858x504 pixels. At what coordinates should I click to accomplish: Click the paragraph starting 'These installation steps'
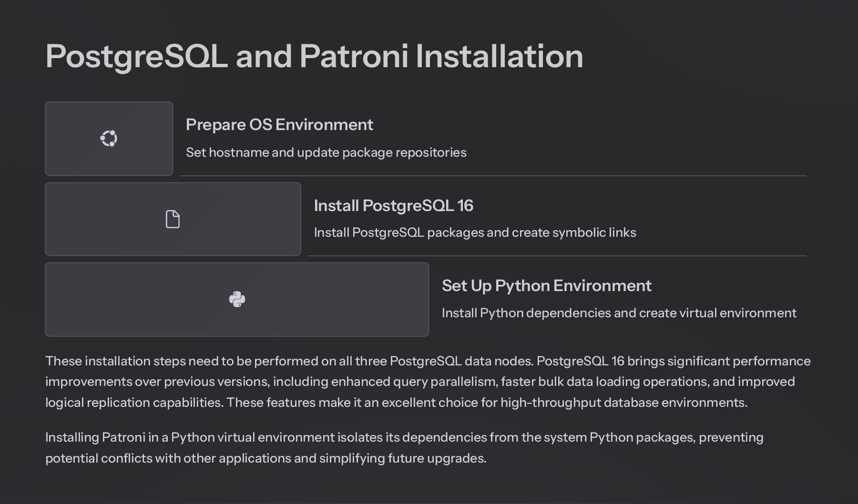tap(428, 382)
